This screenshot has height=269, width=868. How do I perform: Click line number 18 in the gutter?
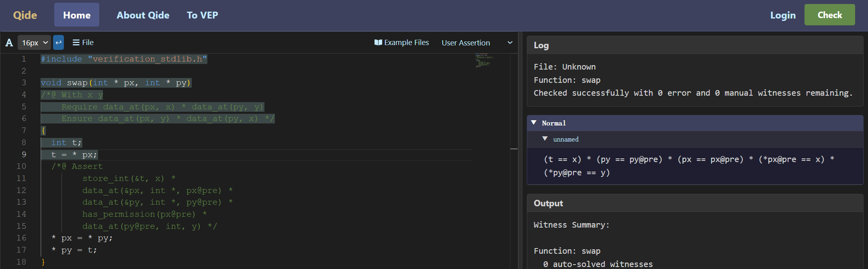coord(21,262)
